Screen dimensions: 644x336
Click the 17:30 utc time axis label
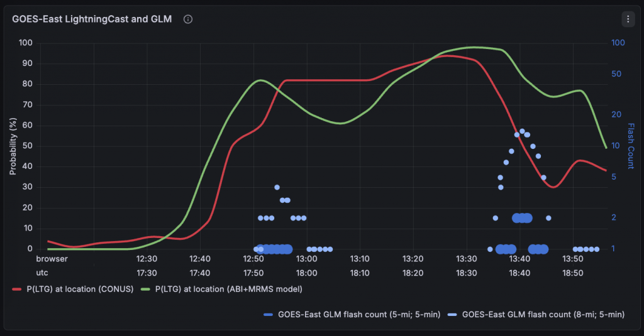click(147, 273)
